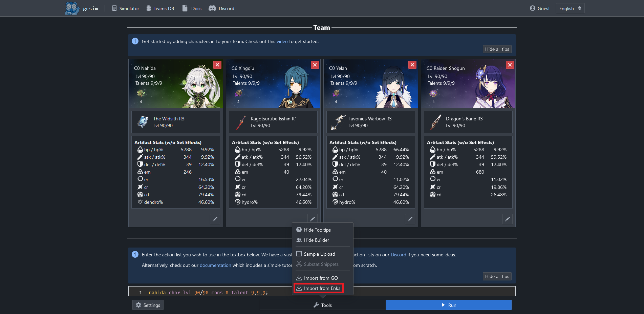Viewport: 644px width, 314px height.
Task: Click the Dragon's Bane weapon icon
Action: coord(435,122)
